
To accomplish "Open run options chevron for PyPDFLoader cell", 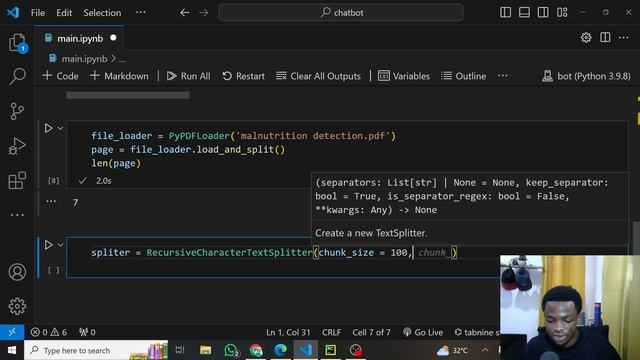I will coord(60,128).
